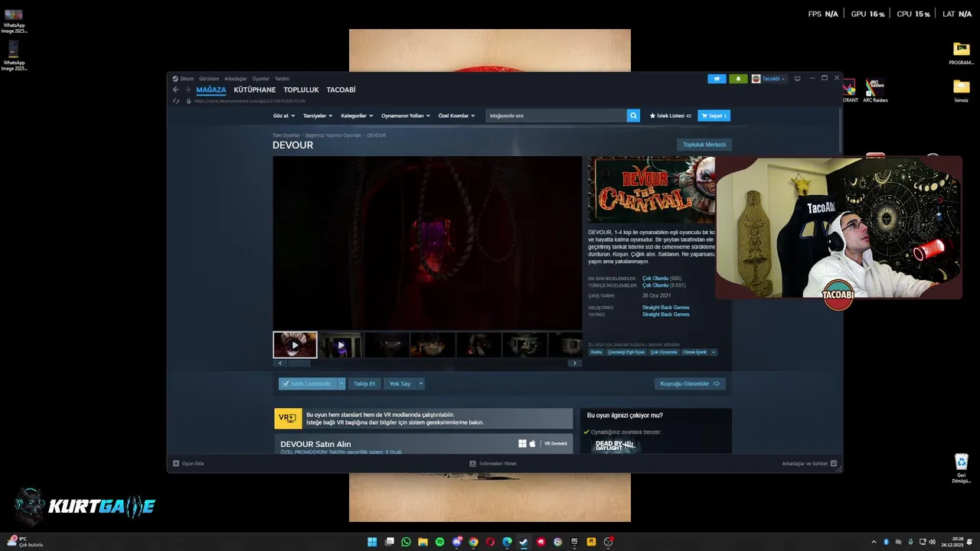This screenshot has height=551, width=980.
Task: Open the Görünüm menu
Action: 209,78
